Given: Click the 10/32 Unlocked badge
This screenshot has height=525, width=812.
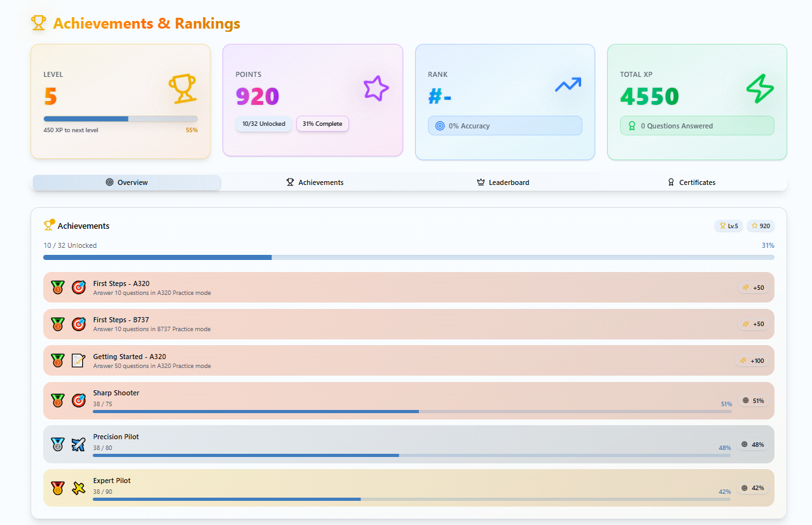Looking at the screenshot, I should tap(264, 124).
